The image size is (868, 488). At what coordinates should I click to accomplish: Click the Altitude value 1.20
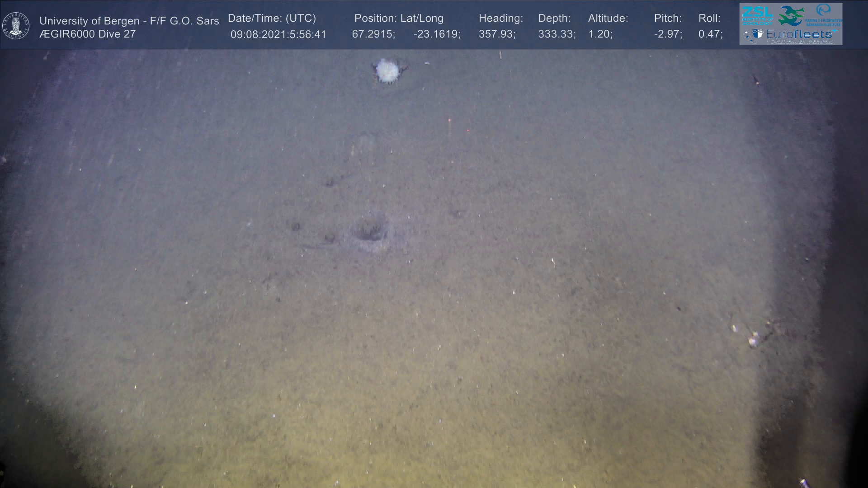(x=600, y=34)
